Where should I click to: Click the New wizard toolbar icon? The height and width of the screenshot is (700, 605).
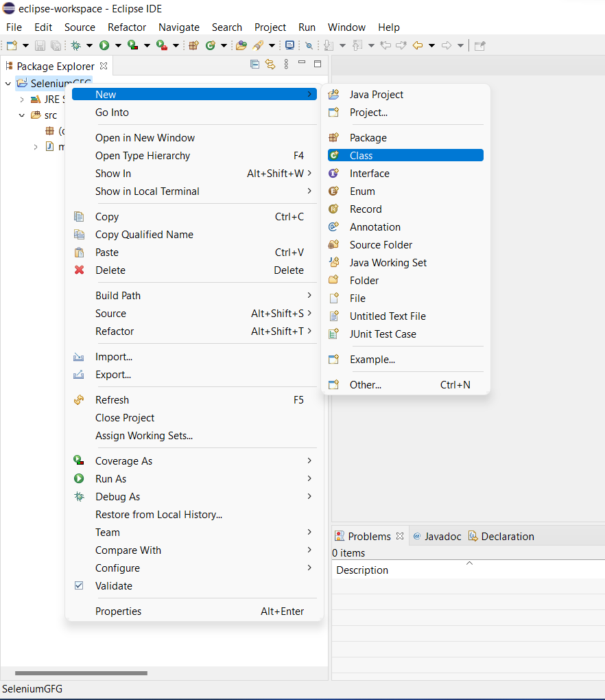(12, 45)
